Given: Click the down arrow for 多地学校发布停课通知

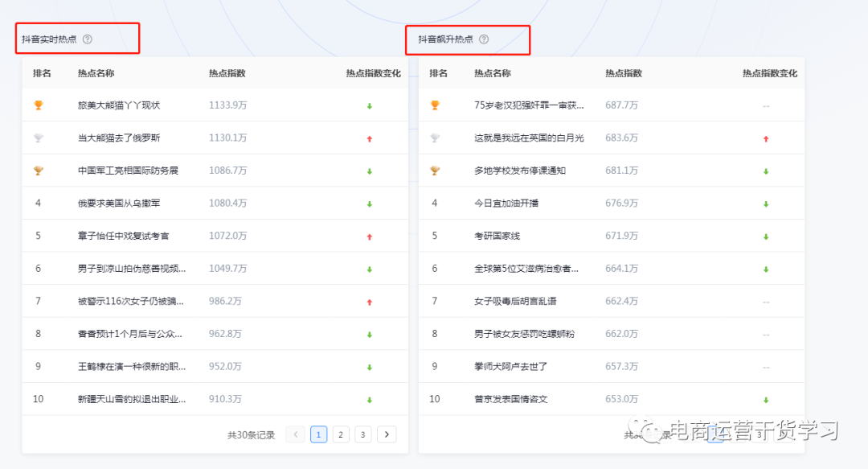Looking at the screenshot, I should [x=766, y=171].
